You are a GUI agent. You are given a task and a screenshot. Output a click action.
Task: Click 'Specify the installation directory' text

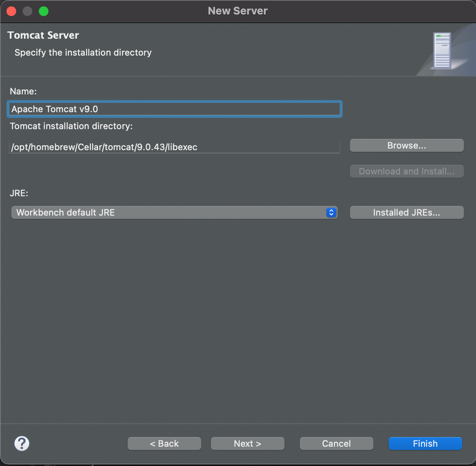[83, 53]
